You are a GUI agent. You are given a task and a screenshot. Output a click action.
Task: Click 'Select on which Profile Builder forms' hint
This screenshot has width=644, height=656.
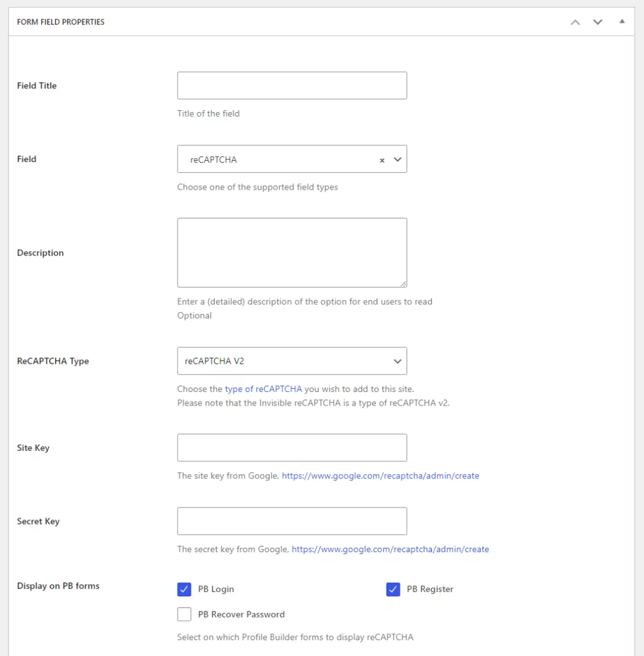tap(295, 637)
